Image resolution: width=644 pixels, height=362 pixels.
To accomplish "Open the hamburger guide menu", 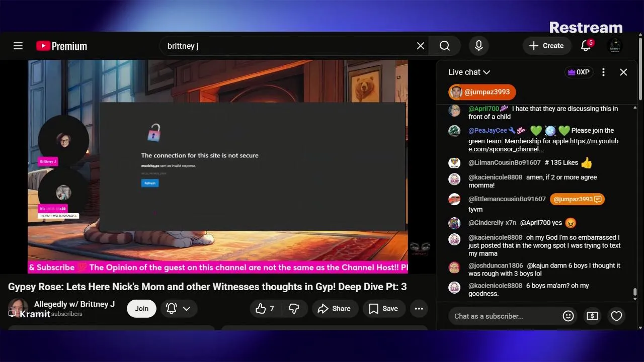I will pyautogui.click(x=18, y=46).
